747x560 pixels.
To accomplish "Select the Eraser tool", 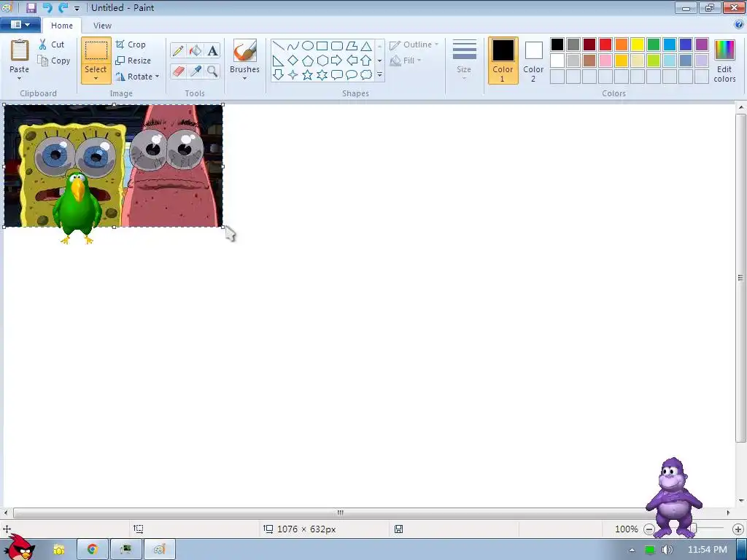I will (178, 71).
